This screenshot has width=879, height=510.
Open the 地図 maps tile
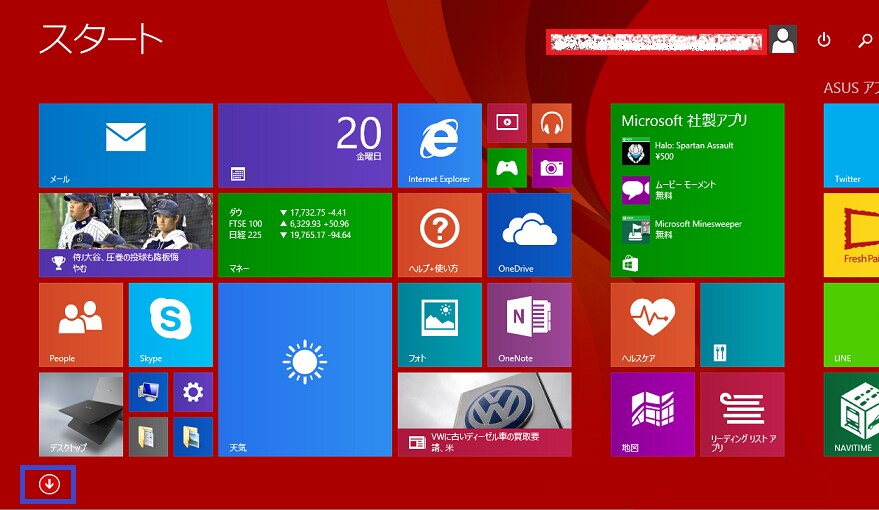click(653, 414)
